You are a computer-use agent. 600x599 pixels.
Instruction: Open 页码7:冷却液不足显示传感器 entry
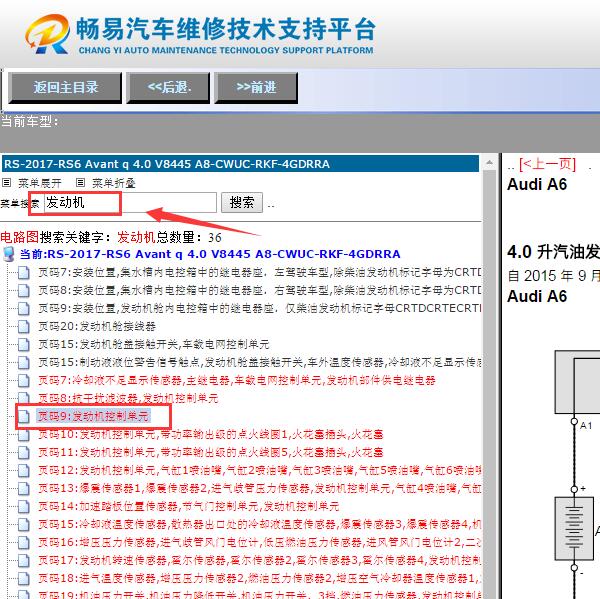[x=237, y=380]
